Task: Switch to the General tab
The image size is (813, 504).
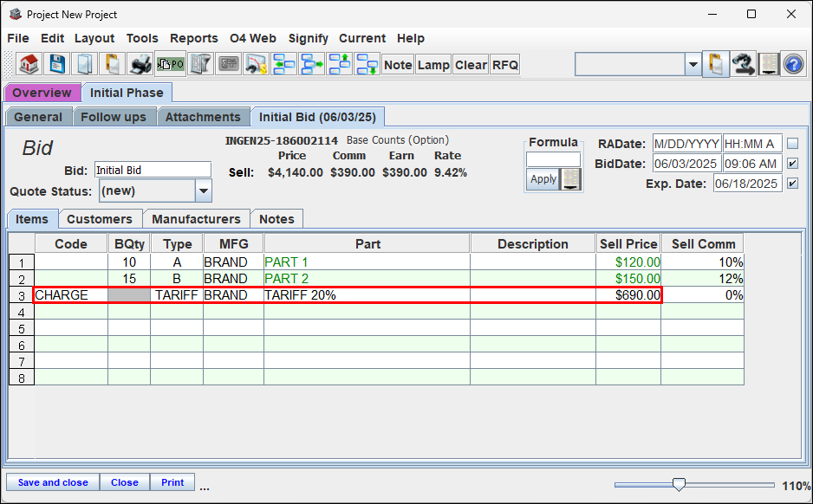Action: click(38, 117)
